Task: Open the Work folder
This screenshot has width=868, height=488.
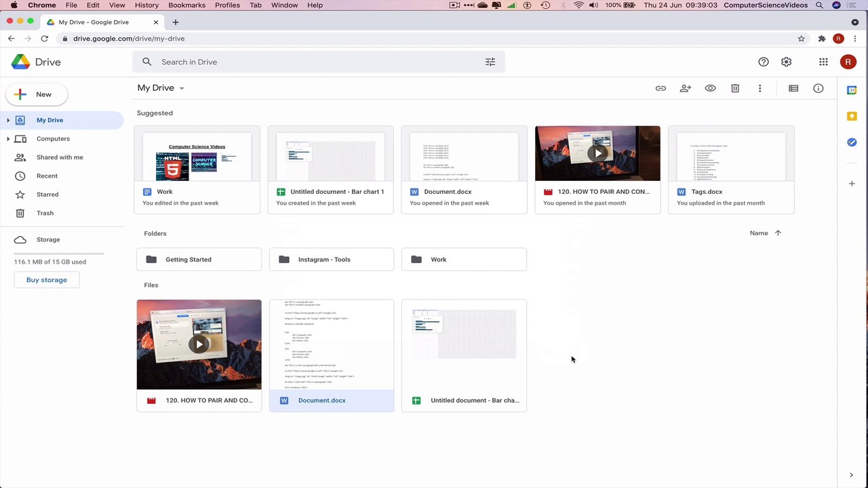Action: tap(464, 260)
